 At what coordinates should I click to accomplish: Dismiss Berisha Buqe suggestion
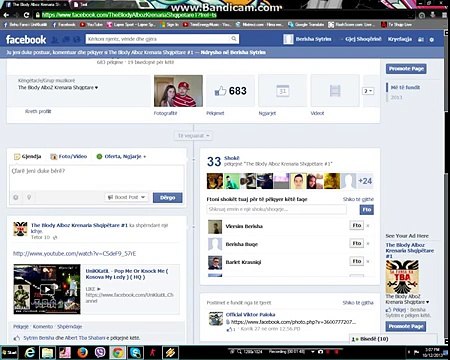tap(368, 244)
